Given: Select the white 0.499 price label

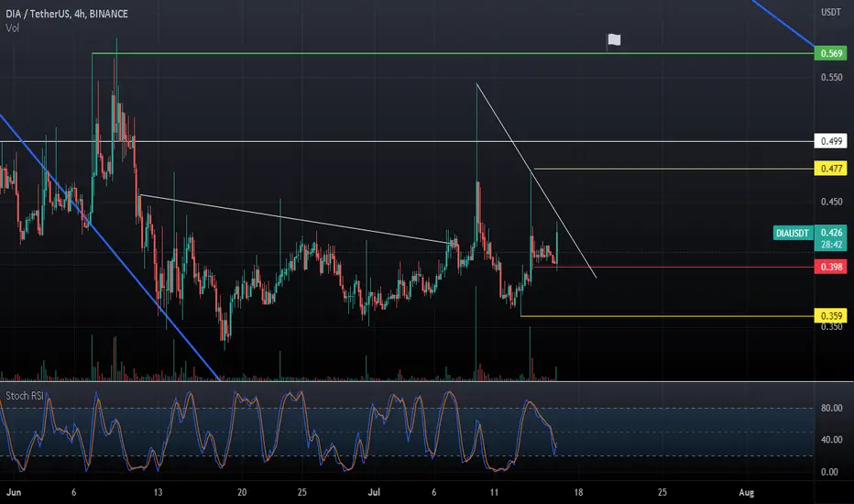Looking at the screenshot, I should coord(831,141).
